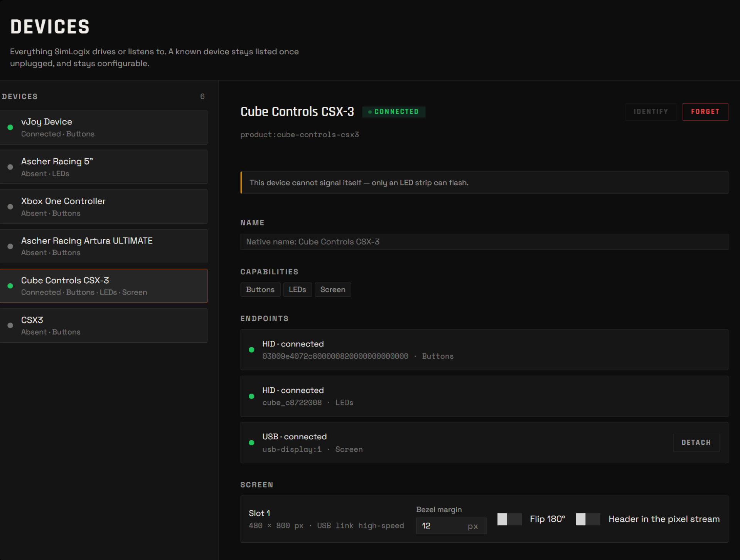
Task: Select the USB usb-display:1 Screen endpoint
Action: click(x=484, y=442)
